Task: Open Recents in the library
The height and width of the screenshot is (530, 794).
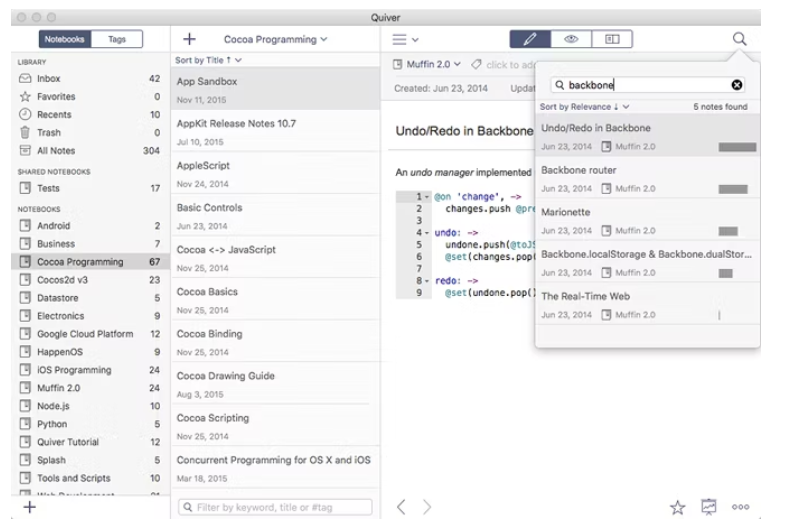Action: tap(90, 114)
